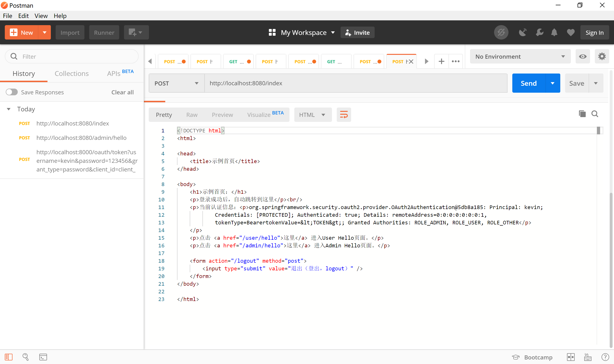The width and height of the screenshot is (614, 364).
Task: Toggle the Save Responses switch
Action: (11, 92)
